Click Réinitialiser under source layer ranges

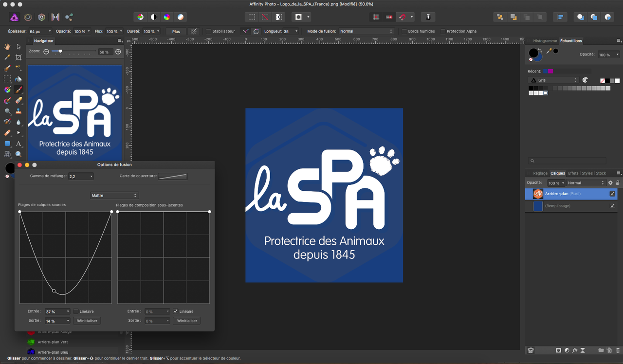(x=87, y=321)
